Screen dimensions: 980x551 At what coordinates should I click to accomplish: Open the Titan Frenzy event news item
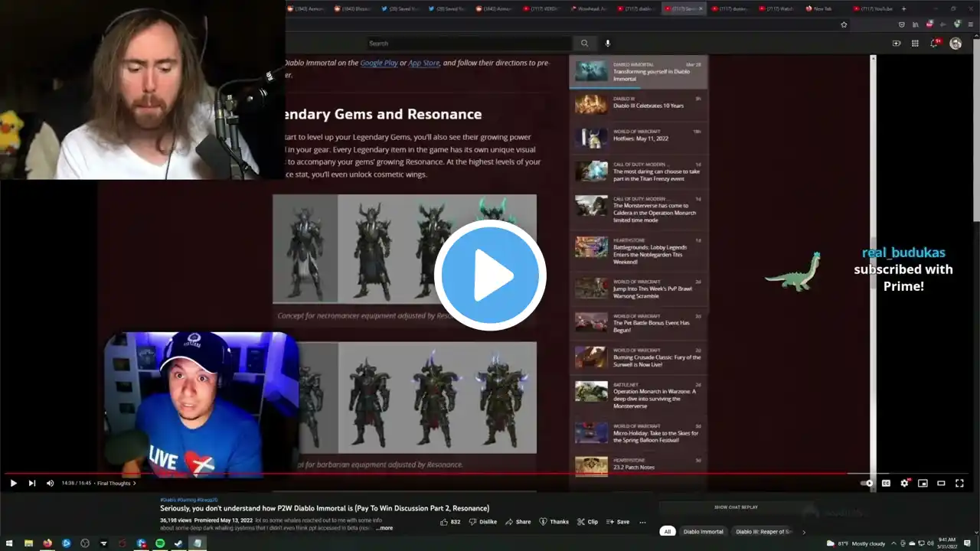(x=639, y=171)
